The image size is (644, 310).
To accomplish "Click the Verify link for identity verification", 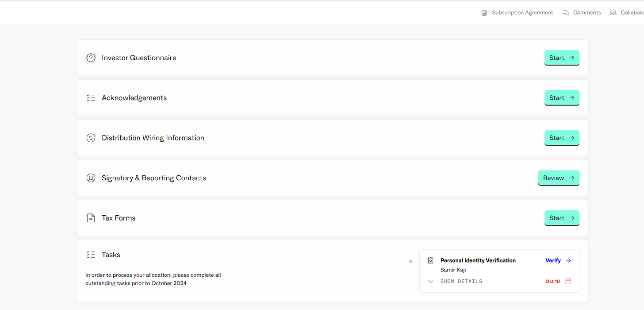I will point(553,260).
